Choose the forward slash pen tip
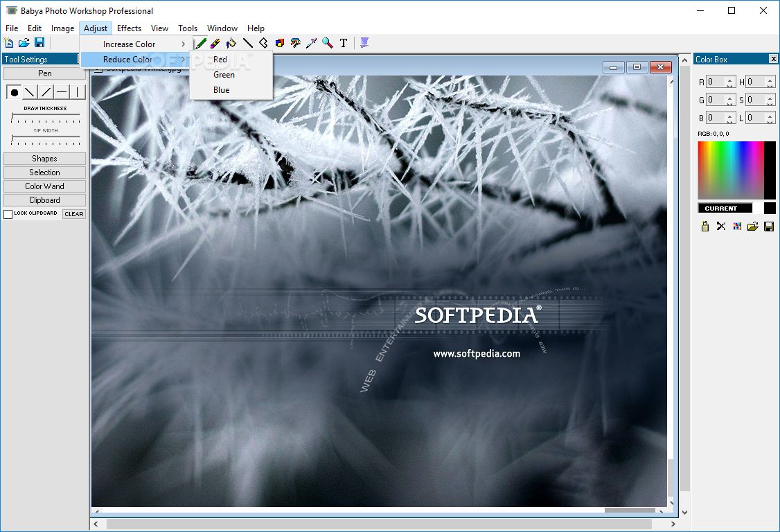 (46, 92)
